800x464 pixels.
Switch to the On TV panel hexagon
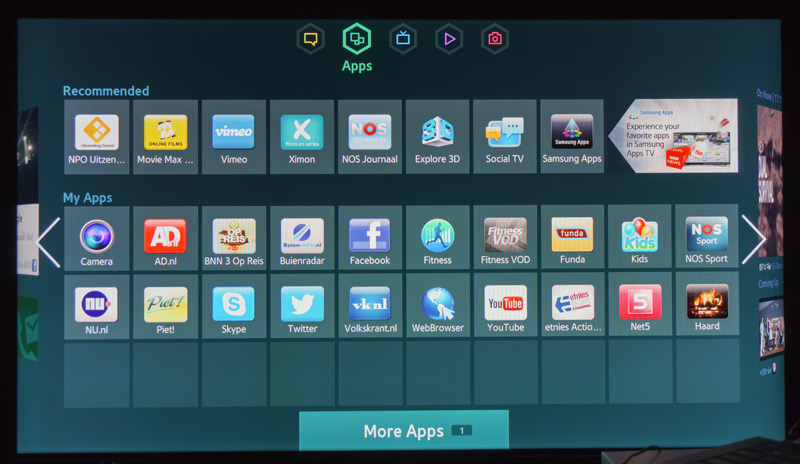[403, 39]
